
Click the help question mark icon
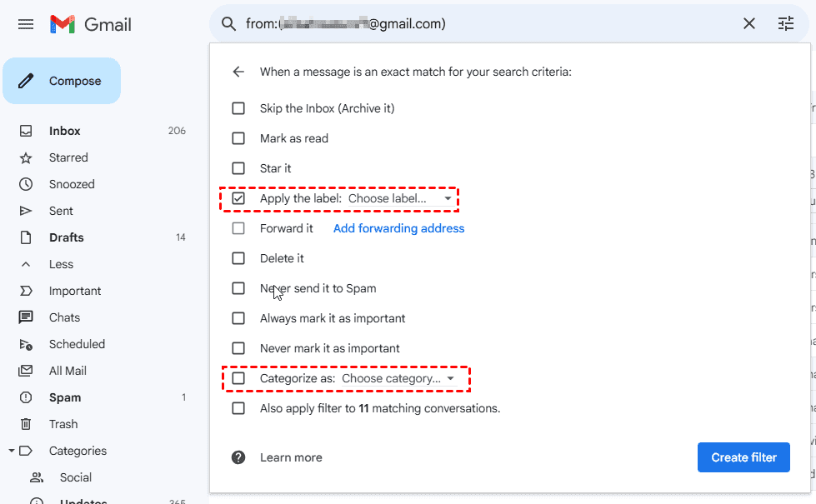click(x=238, y=457)
